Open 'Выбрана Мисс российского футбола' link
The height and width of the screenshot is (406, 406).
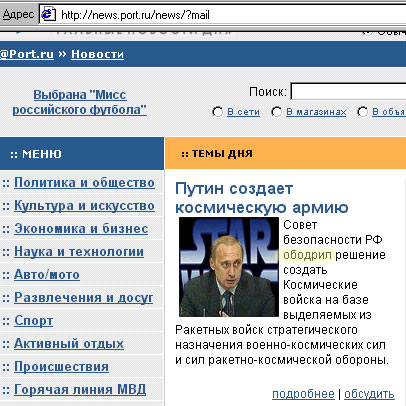(80, 102)
